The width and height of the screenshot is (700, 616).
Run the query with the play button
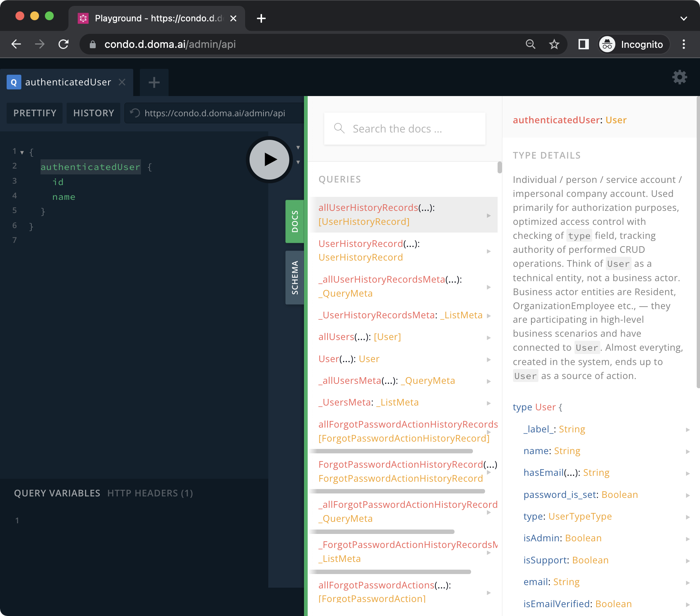pyautogui.click(x=269, y=160)
